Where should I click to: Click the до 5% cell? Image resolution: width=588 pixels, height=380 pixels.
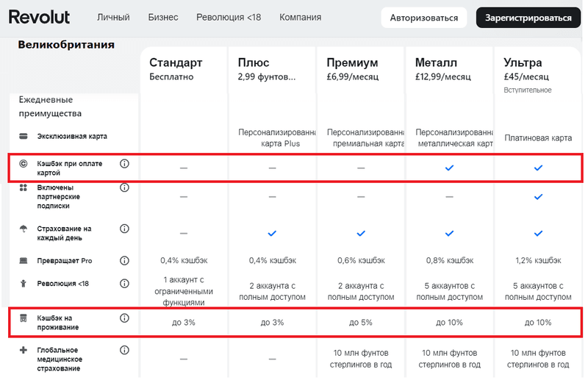click(x=361, y=322)
